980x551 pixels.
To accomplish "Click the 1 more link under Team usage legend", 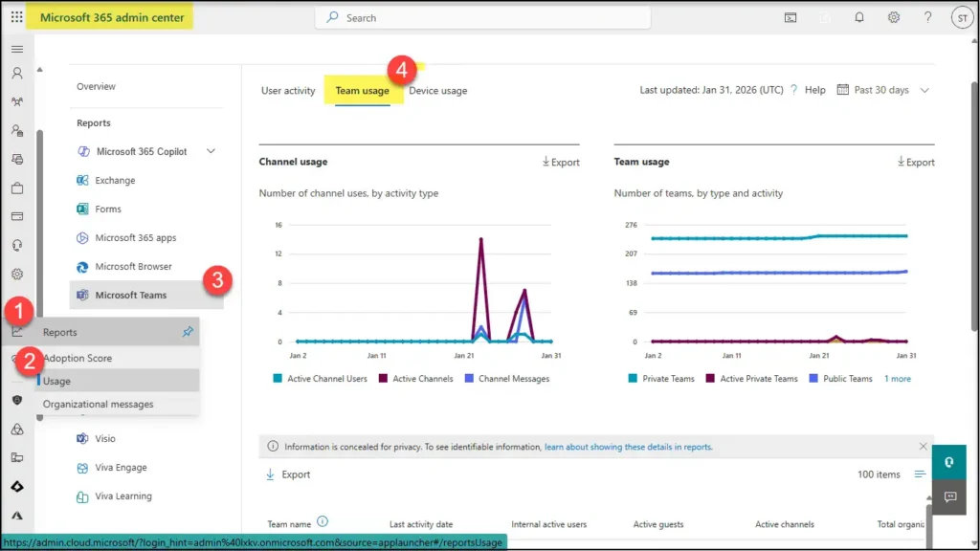I will pos(897,378).
